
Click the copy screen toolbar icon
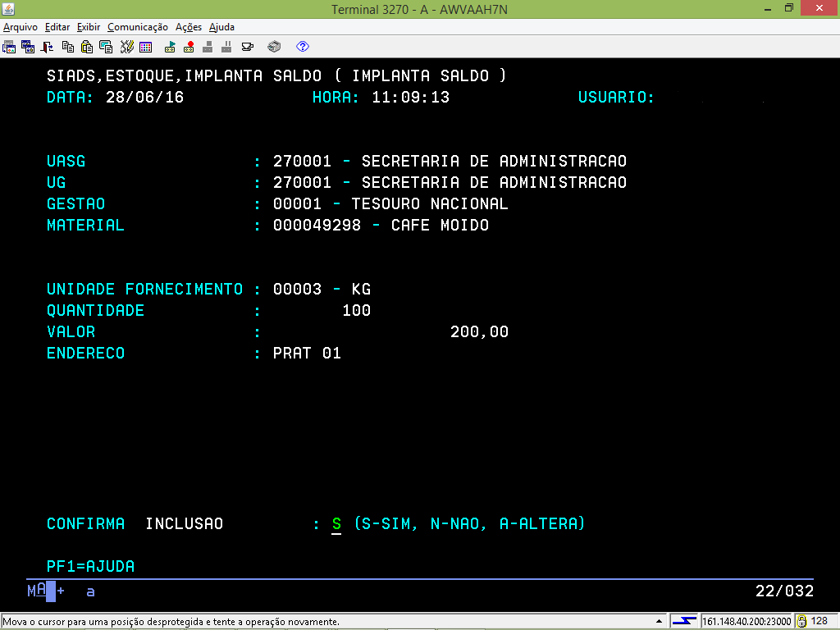(x=106, y=47)
